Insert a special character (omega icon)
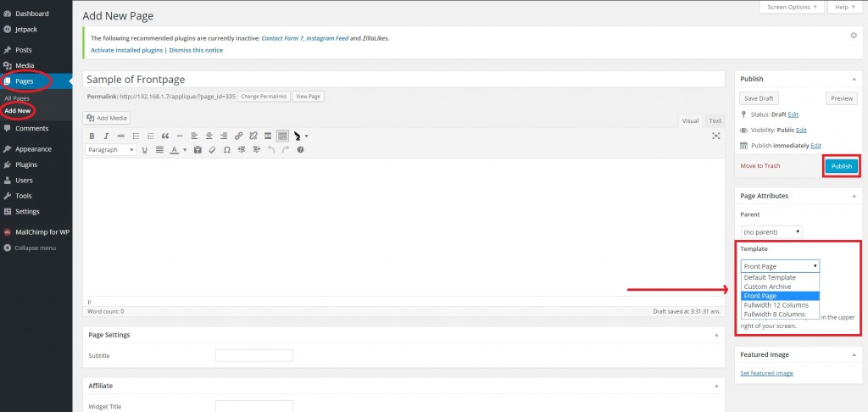 pos(226,150)
